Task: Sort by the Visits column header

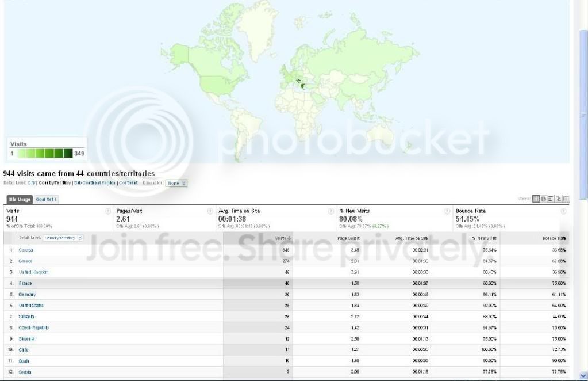Action: pos(280,238)
